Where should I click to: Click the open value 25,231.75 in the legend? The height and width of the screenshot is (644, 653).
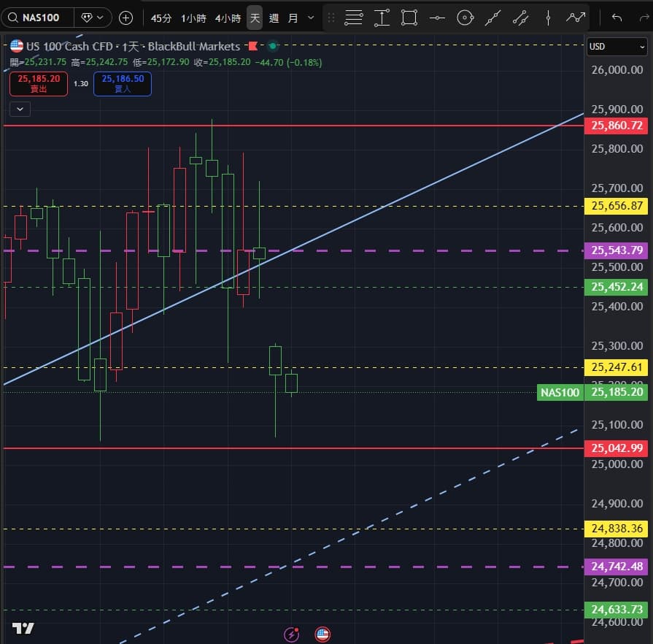click(x=45, y=62)
